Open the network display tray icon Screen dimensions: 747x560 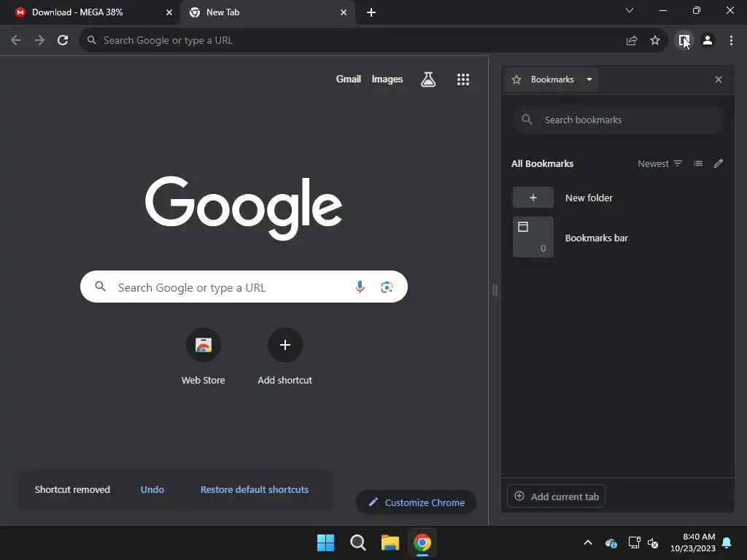tap(634, 542)
